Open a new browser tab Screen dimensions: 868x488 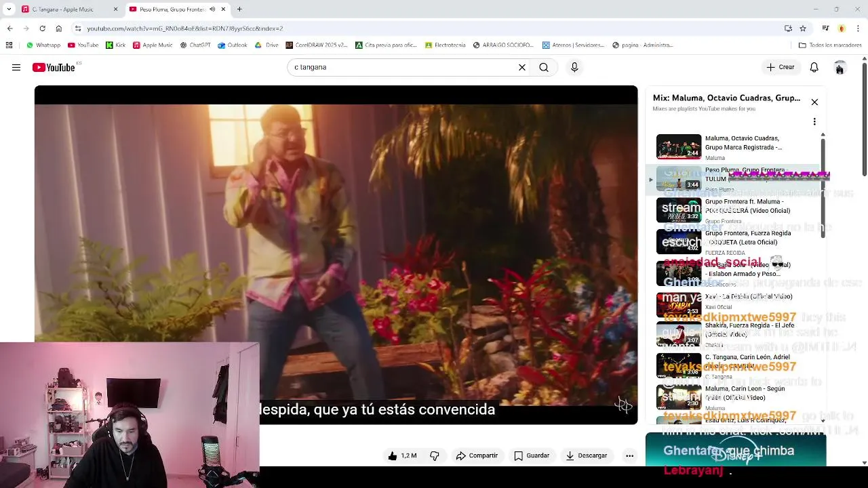239,9
